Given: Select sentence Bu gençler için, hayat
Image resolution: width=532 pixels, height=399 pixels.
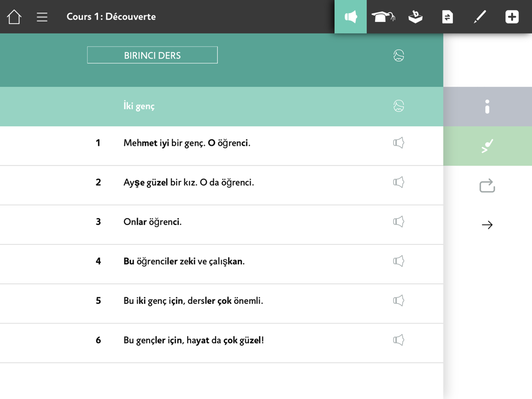Looking at the screenshot, I should click(x=194, y=340).
